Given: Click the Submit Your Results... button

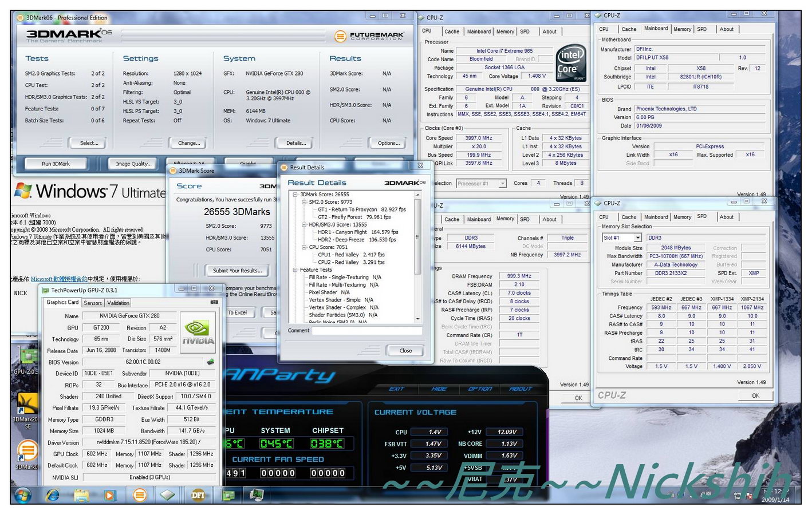Looking at the screenshot, I should (237, 271).
